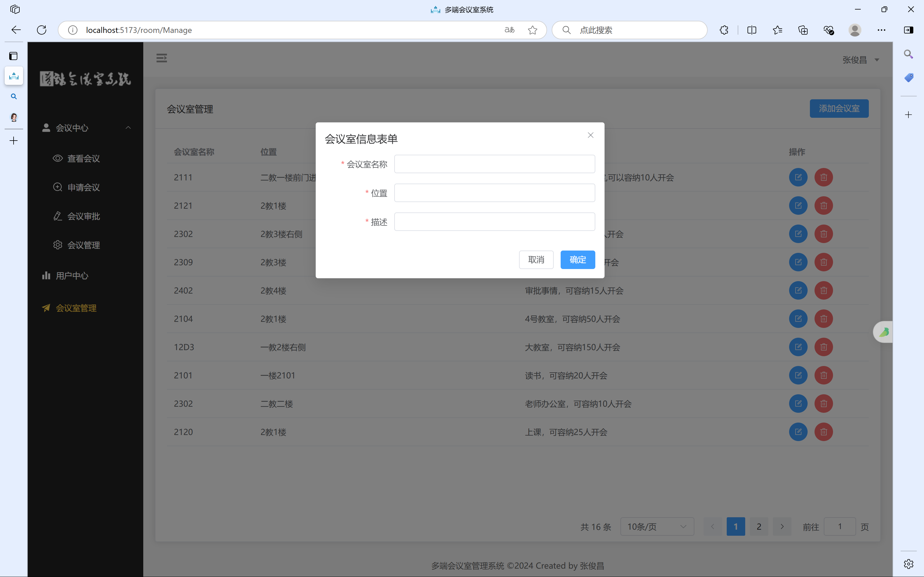Edit the 2教3楼右侧 room row
Viewport: 924px width, 577px height.
pyautogui.click(x=798, y=234)
